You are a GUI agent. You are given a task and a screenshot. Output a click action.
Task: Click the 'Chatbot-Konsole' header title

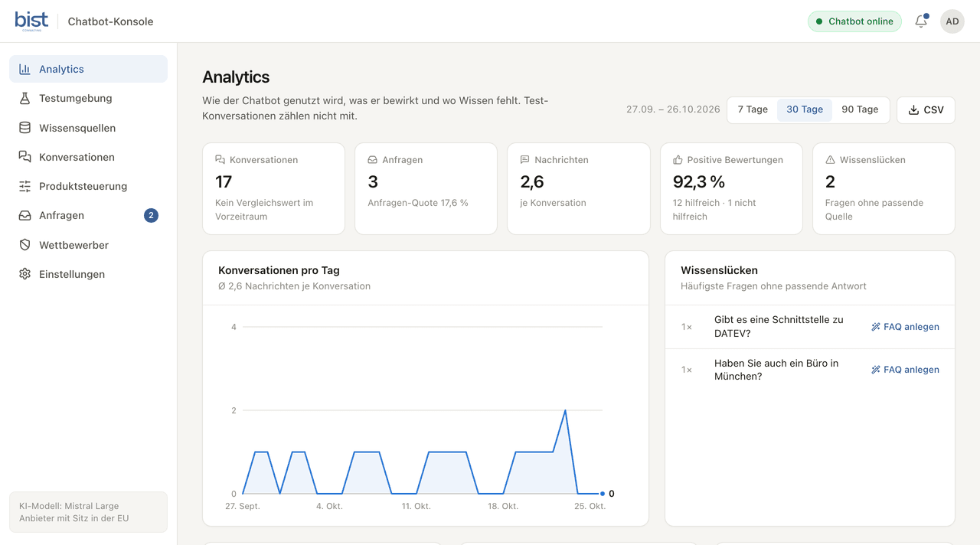click(x=110, y=21)
